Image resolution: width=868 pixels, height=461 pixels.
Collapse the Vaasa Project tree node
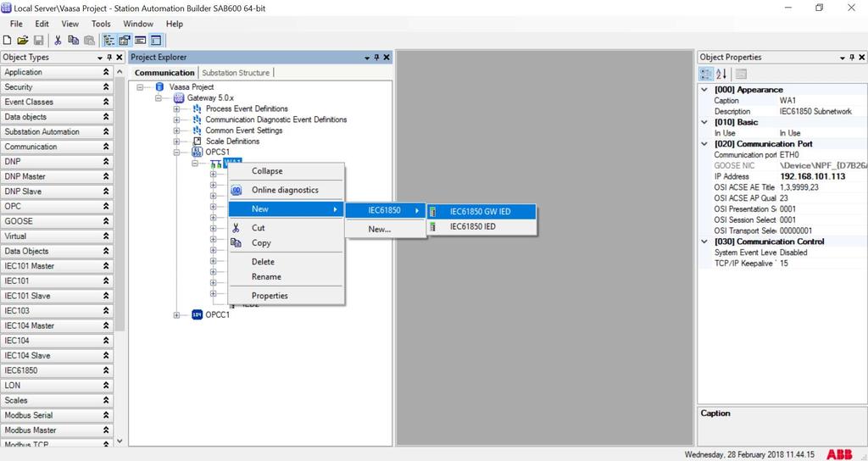coord(141,87)
